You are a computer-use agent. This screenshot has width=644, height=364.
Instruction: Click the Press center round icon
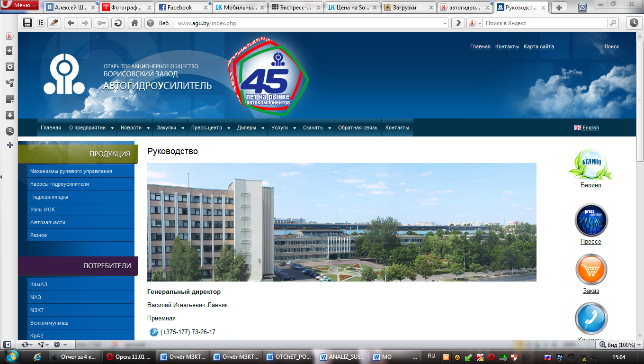[591, 220]
